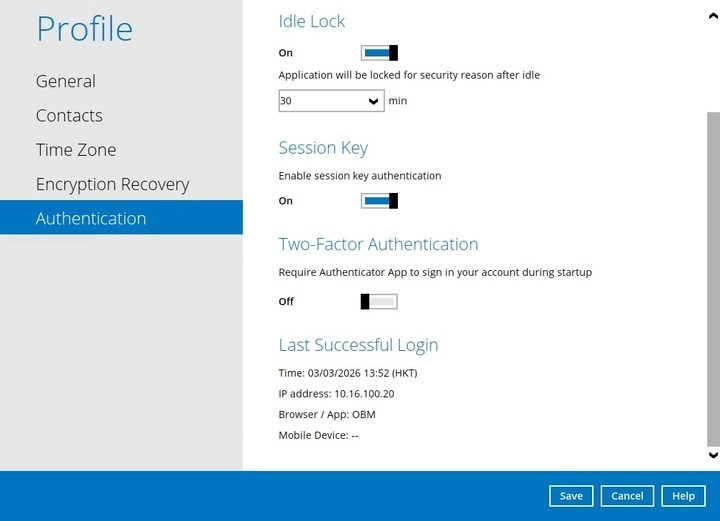Expand the idle minutes dropdown
720x521 pixels.
tap(331, 101)
